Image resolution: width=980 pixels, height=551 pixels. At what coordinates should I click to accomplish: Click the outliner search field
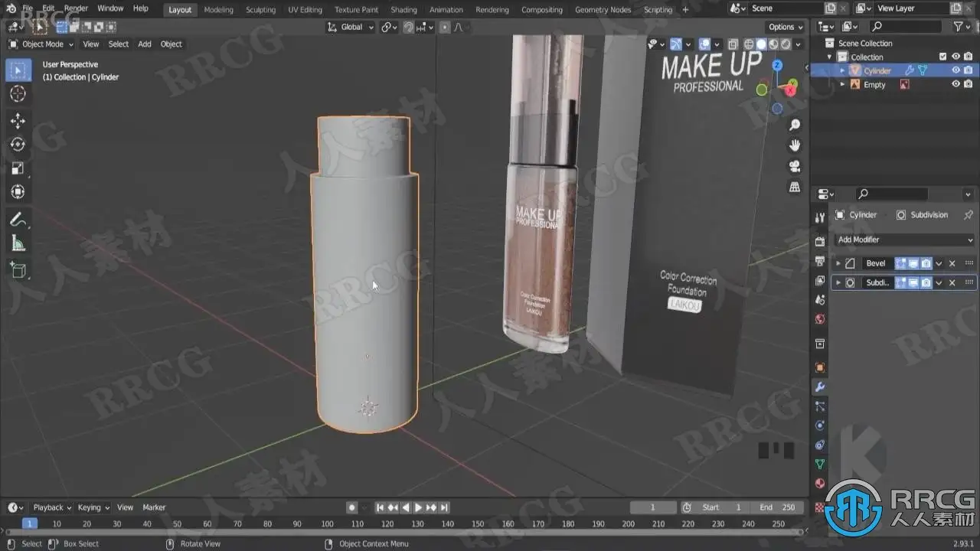click(904, 27)
